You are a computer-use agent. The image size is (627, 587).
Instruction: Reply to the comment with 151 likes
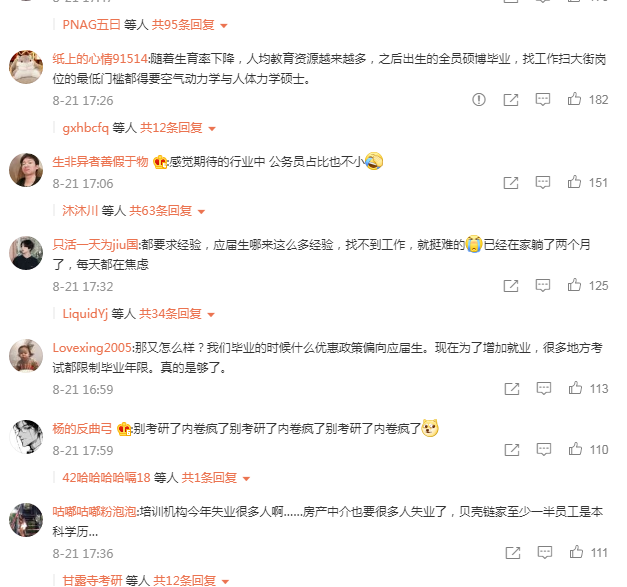543,182
